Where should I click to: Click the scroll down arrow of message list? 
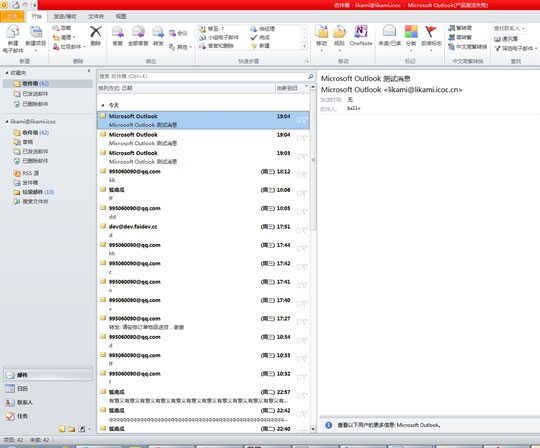313,429
